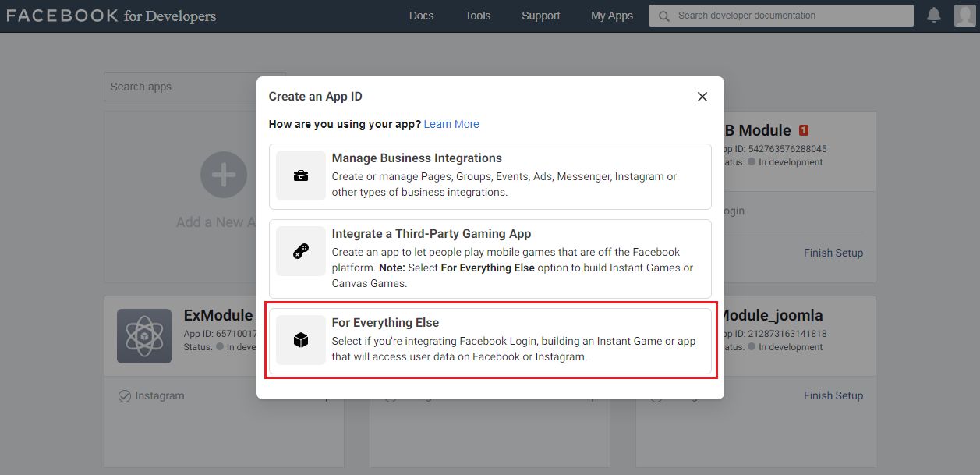This screenshot has height=475, width=980.
Task: Open the Support menu
Action: pyautogui.click(x=541, y=16)
